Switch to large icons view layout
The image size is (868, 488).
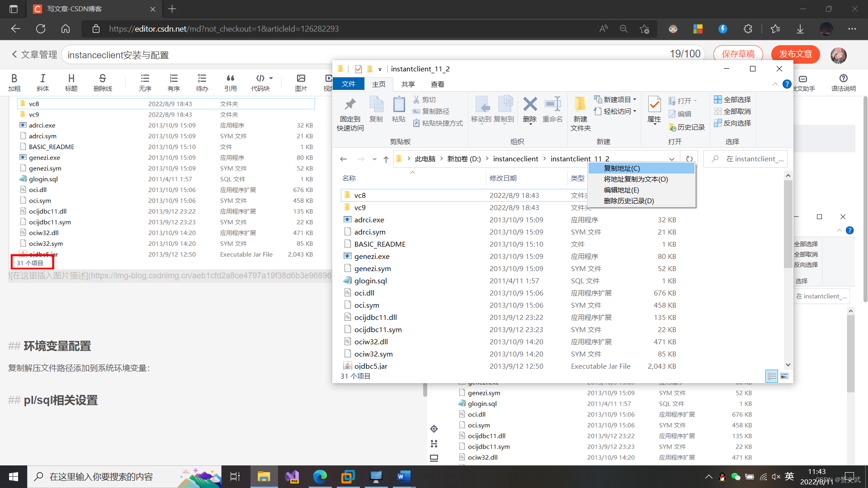[x=784, y=376]
